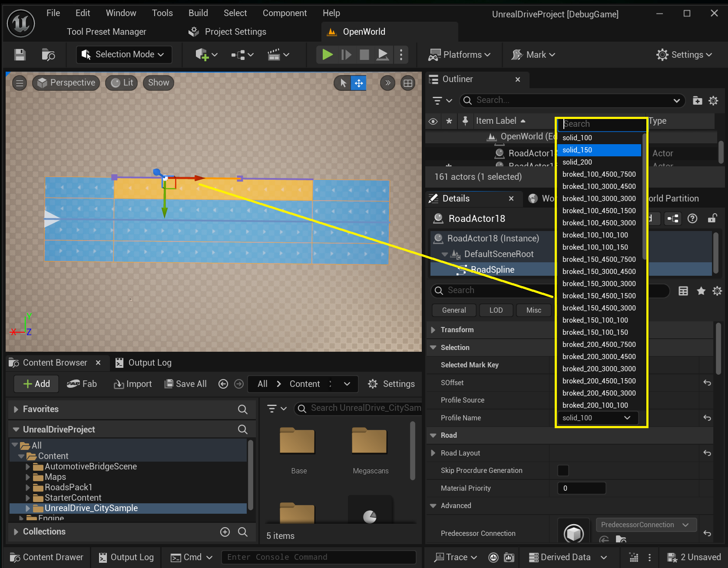The height and width of the screenshot is (568, 728).
Task: Expand the StarterContent folder in the tree
Action: (28, 498)
